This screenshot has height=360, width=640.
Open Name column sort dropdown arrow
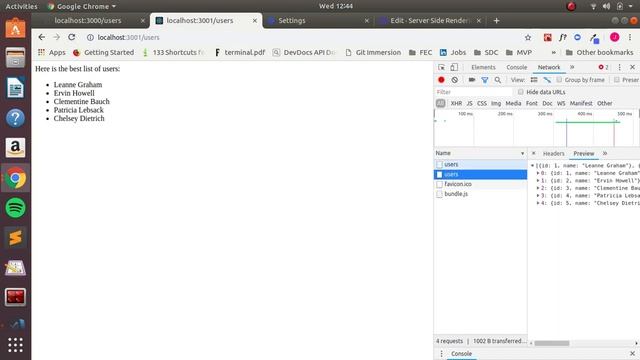[522, 153]
